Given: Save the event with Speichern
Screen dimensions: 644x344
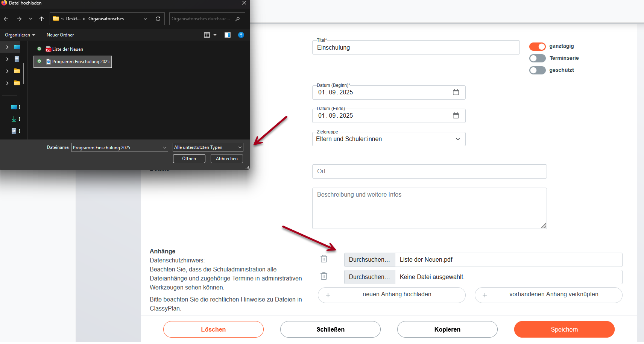Looking at the screenshot, I should (564, 329).
